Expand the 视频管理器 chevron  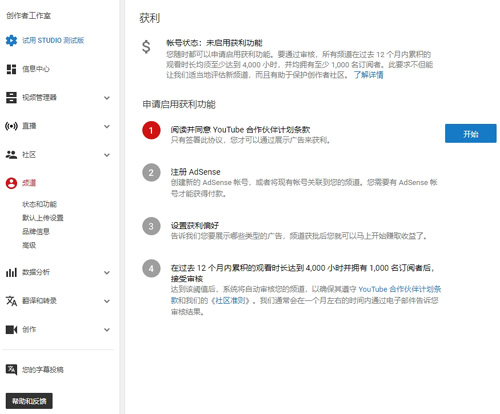[107, 98]
